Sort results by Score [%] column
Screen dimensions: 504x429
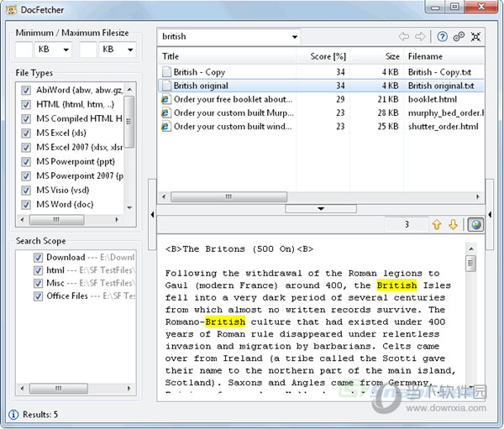pos(323,56)
